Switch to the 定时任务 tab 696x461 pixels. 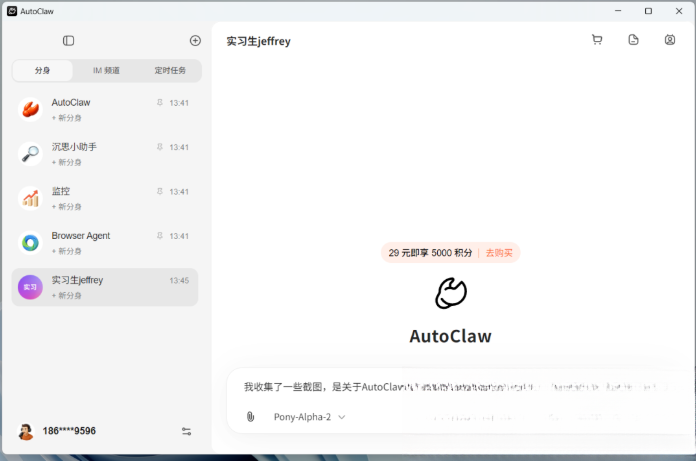tap(170, 71)
